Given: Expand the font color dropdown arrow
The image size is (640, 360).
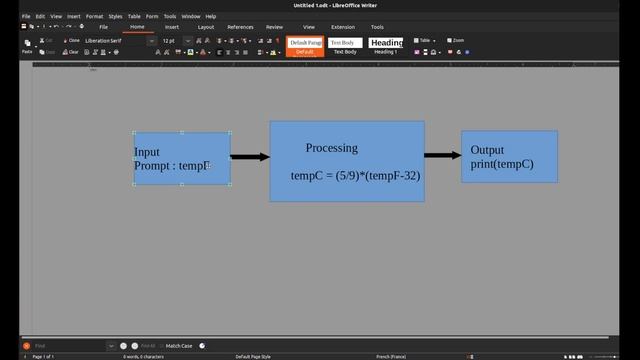Looking at the screenshot, I should pyautogui.click(x=209, y=53).
